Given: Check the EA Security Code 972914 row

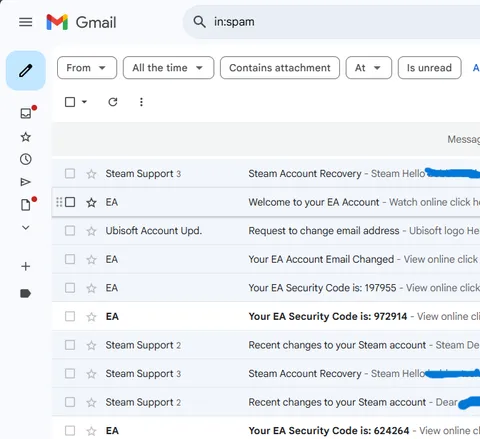Looking at the screenshot, I should coord(70,316).
